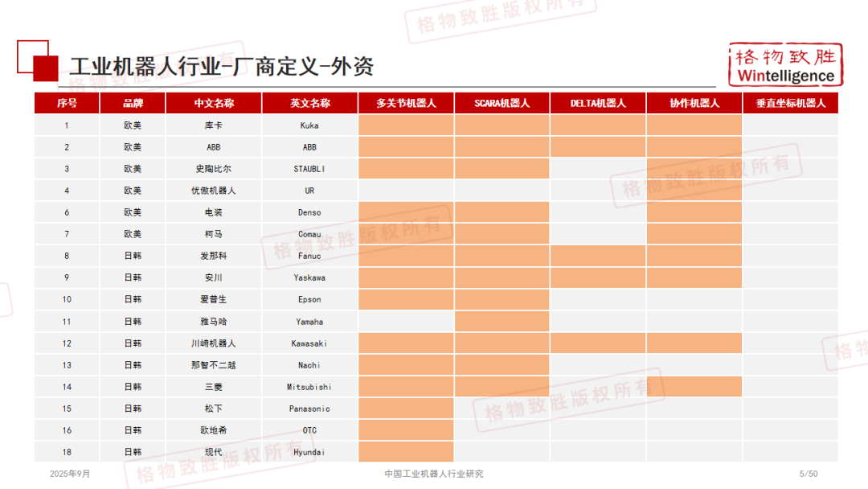Viewport: 868px width, 489px height.
Task: Click the 中文名称 column header
Action: click(214, 103)
